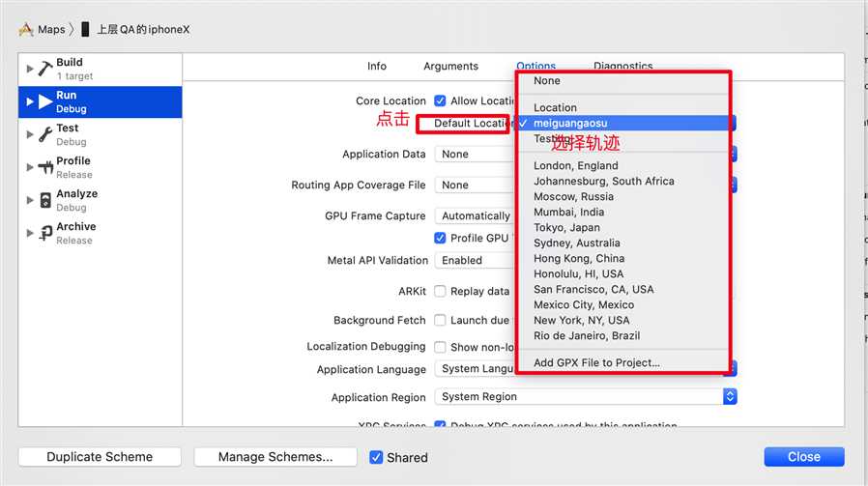Image resolution: width=868 pixels, height=486 pixels.
Task: Select the Test Debug scheme action
Action: coord(101,134)
